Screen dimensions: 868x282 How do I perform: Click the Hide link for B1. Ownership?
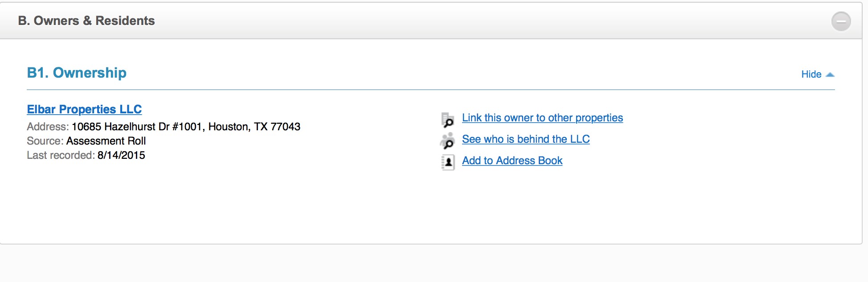pos(811,75)
